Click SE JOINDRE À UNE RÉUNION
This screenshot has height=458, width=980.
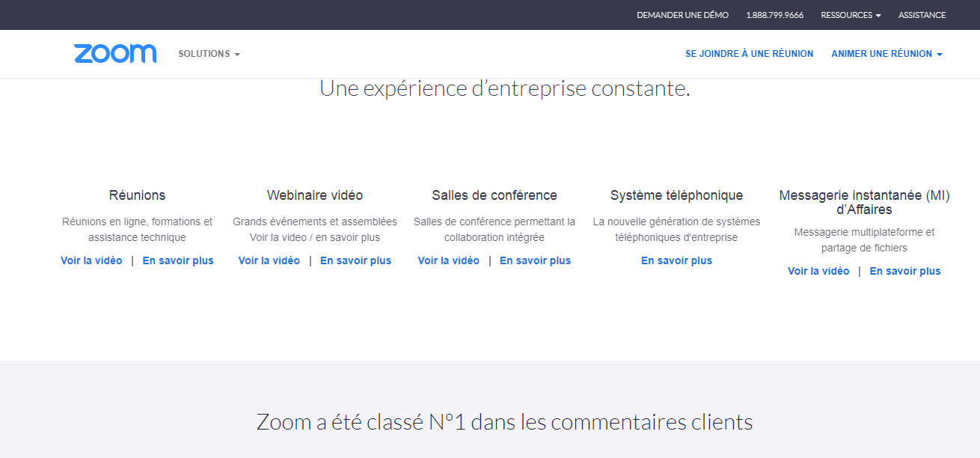tap(749, 54)
